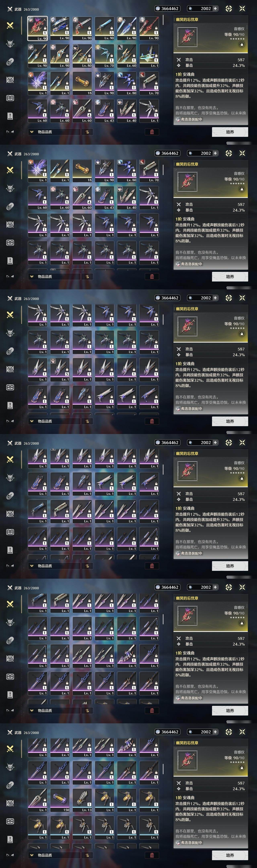Open the Echoes mask tab in topmost sidebar

[10, 43]
